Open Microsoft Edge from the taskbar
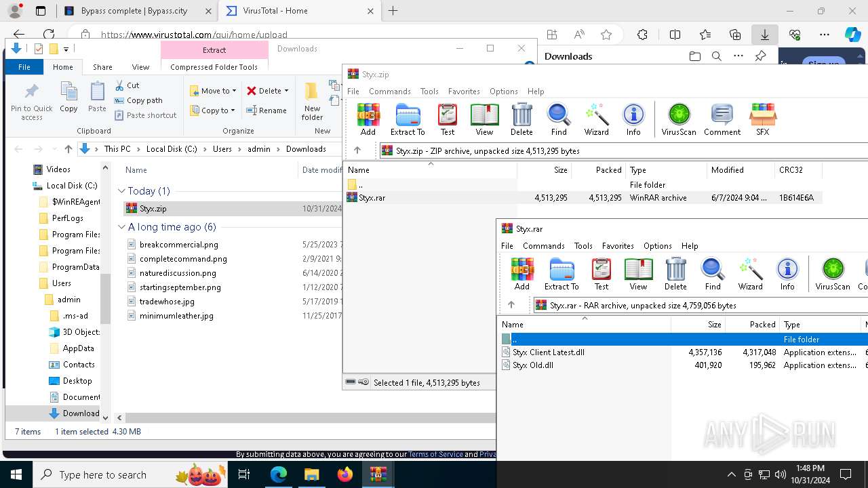The image size is (868, 488). click(x=279, y=475)
